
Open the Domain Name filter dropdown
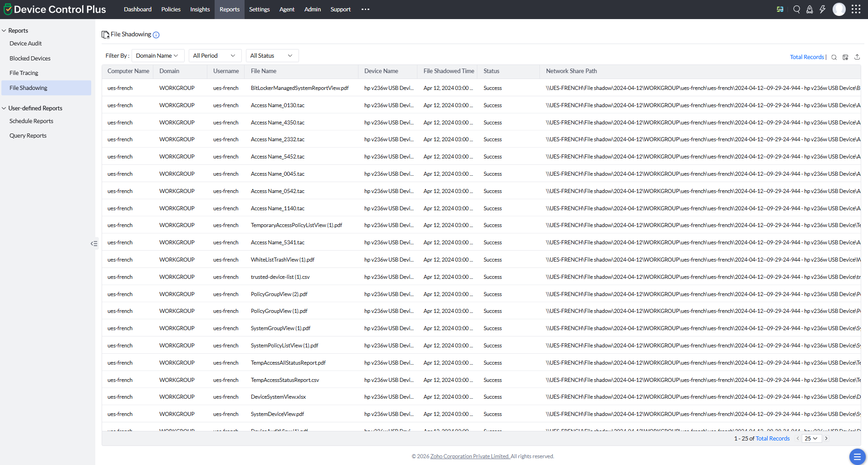[x=158, y=55]
